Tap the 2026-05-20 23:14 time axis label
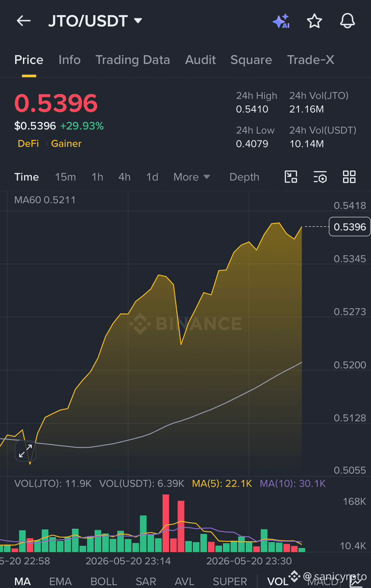 coord(128,561)
